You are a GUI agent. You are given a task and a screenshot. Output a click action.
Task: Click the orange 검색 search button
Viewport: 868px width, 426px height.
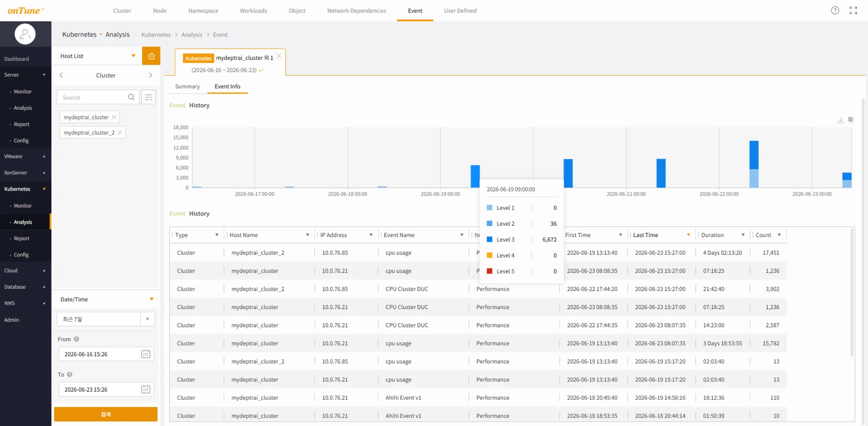pos(106,414)
